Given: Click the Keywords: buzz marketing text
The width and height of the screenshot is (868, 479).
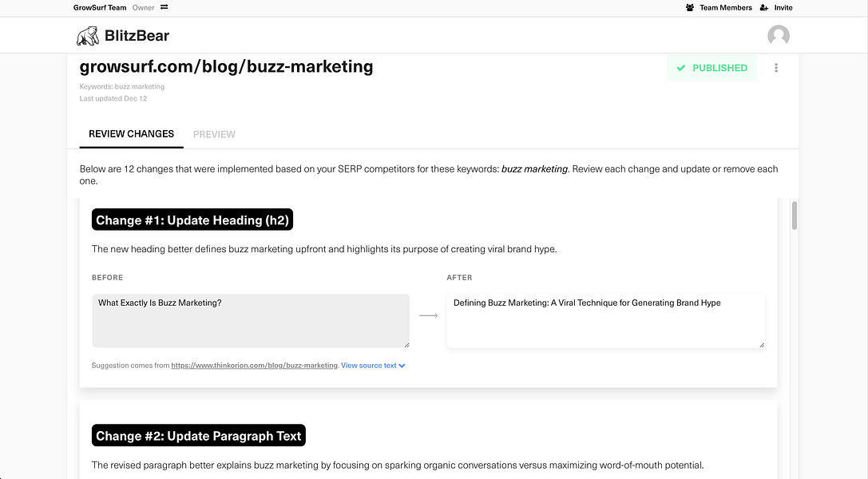Looking at the screenshot, I should click(122, 86).
